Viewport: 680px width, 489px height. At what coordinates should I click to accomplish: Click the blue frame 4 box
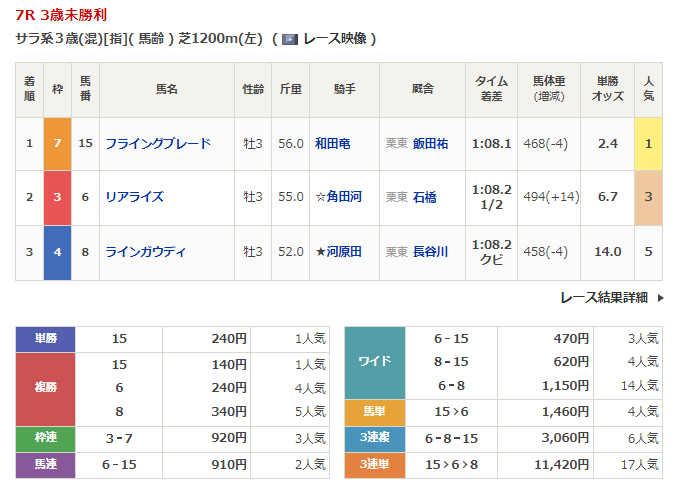tap(57, 251)
